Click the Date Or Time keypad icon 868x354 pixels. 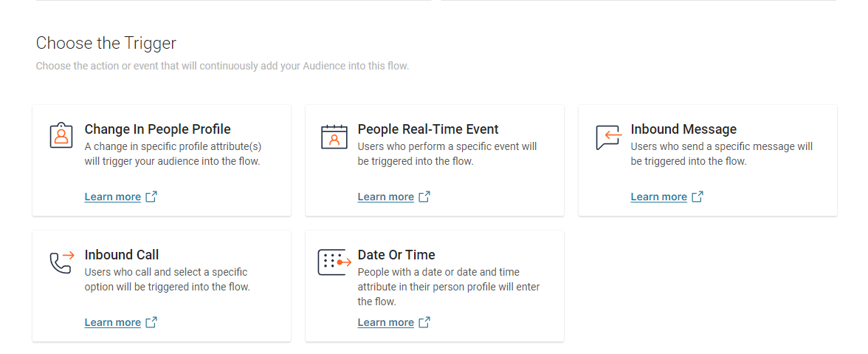[x=334, y=262]
